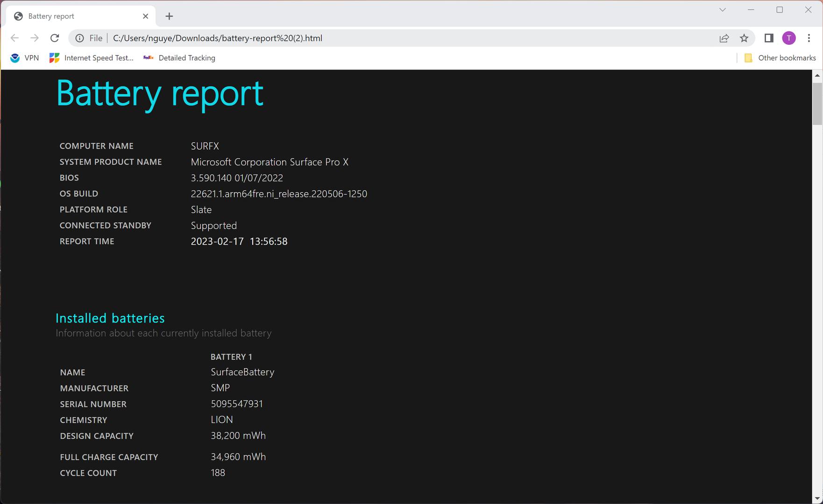Click the COMPUTER NAME label
The width and height of the screenshot is (823, 504).
(97, 146)
